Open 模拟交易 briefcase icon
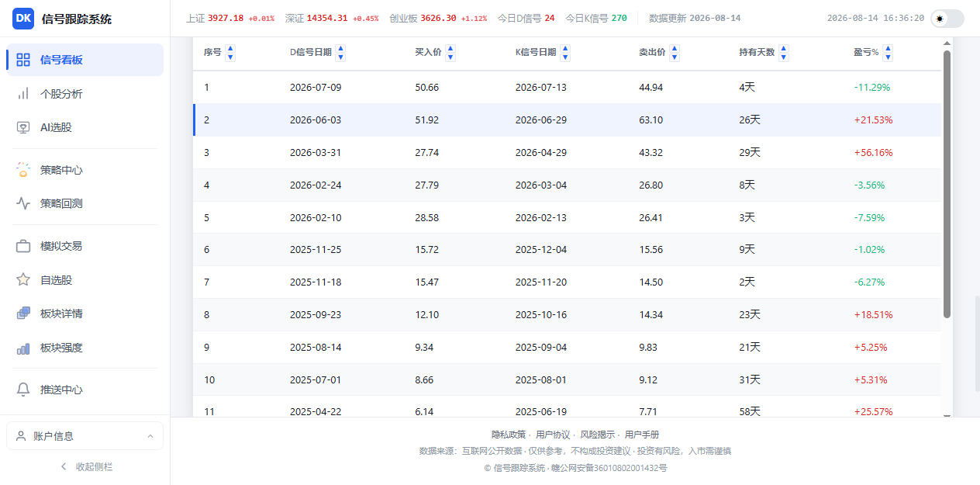 tap(23, 246)
